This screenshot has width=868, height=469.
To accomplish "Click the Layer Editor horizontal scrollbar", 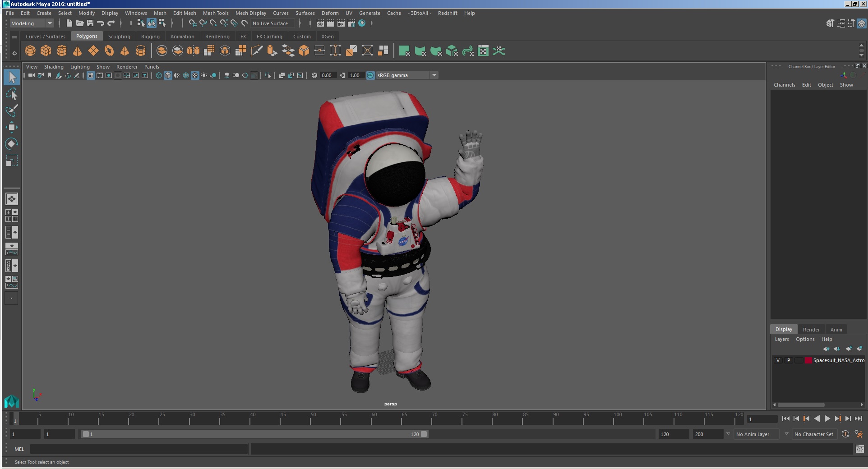I will click(801, 405).
